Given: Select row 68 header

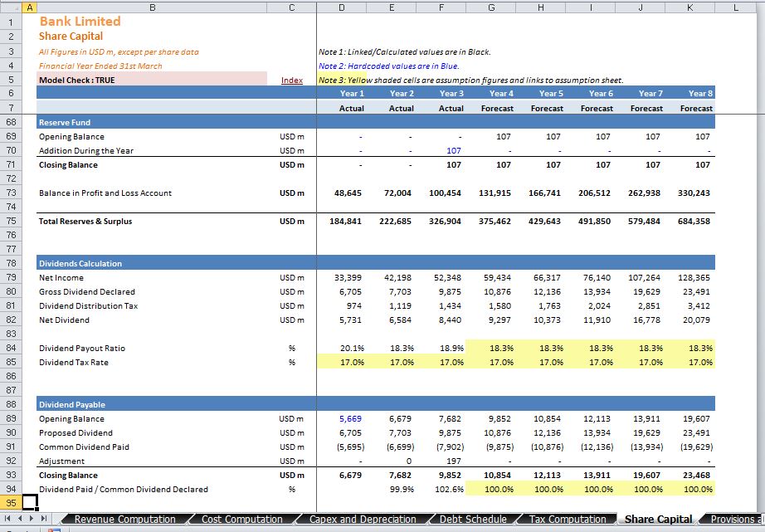Looking at the screenshot, I should 11,122.
